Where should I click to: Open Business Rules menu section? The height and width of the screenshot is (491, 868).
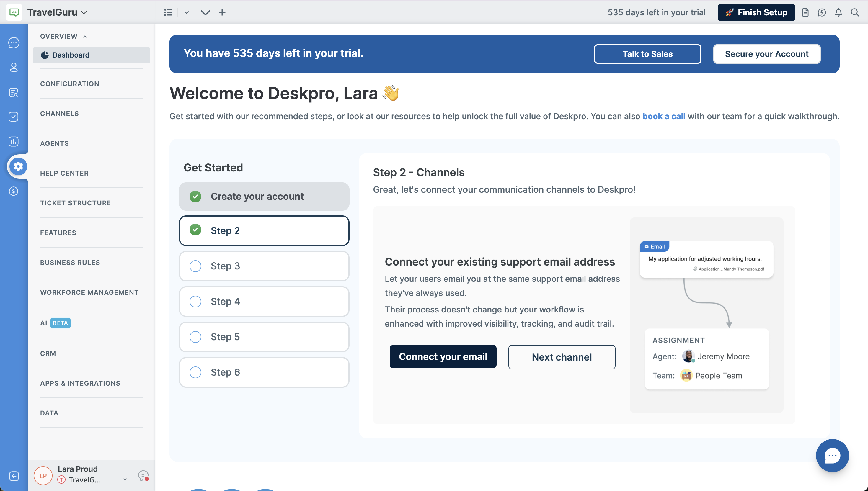coord(70,263)
